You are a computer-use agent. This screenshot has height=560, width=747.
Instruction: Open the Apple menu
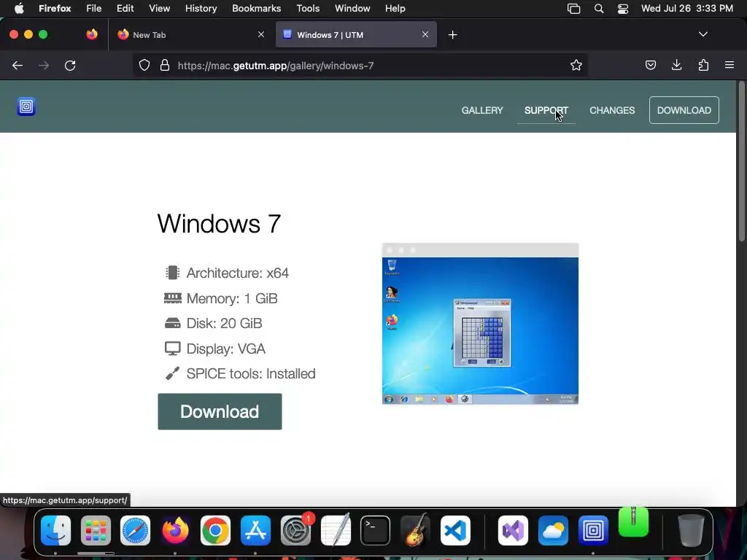(19, 8)
